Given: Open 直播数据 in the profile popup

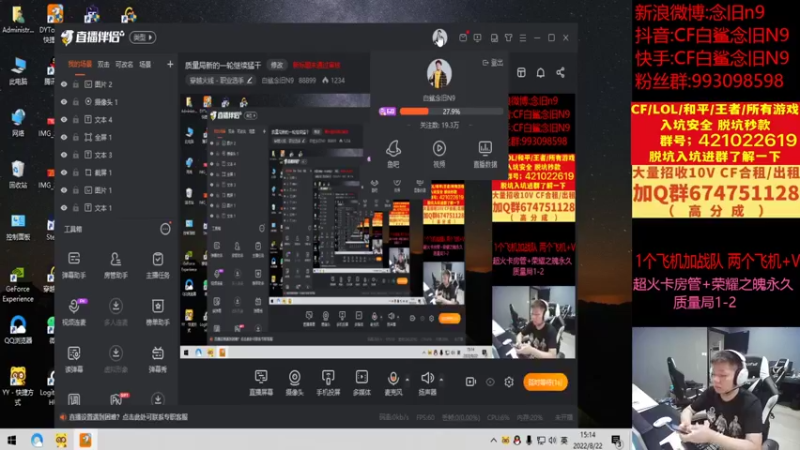Looking at the screenshot, I should 485,154.
